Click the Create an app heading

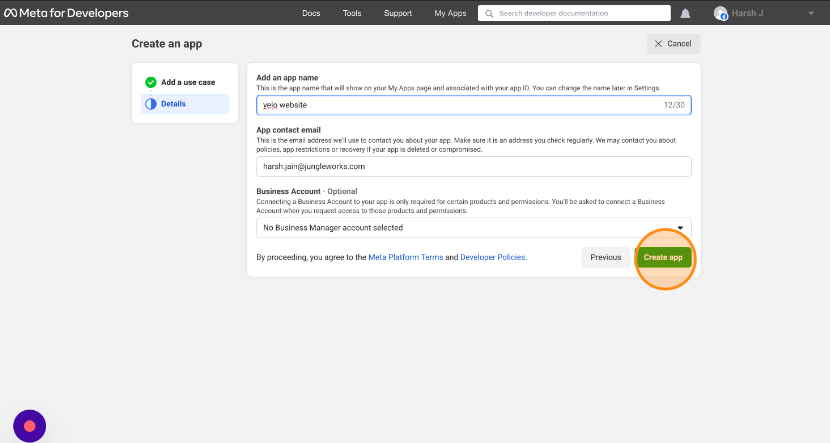tap(167, 44)
